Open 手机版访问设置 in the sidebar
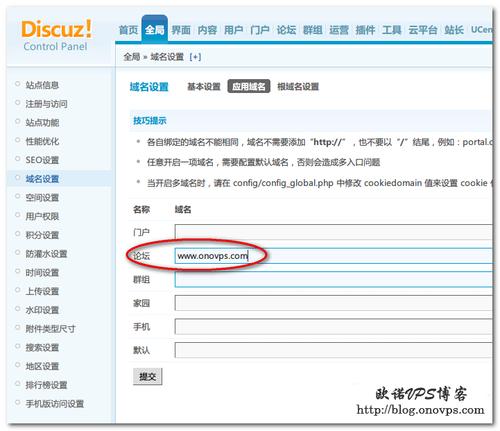Screen dimensions: 500x431 pyautogui.click(x=55, y=404)
